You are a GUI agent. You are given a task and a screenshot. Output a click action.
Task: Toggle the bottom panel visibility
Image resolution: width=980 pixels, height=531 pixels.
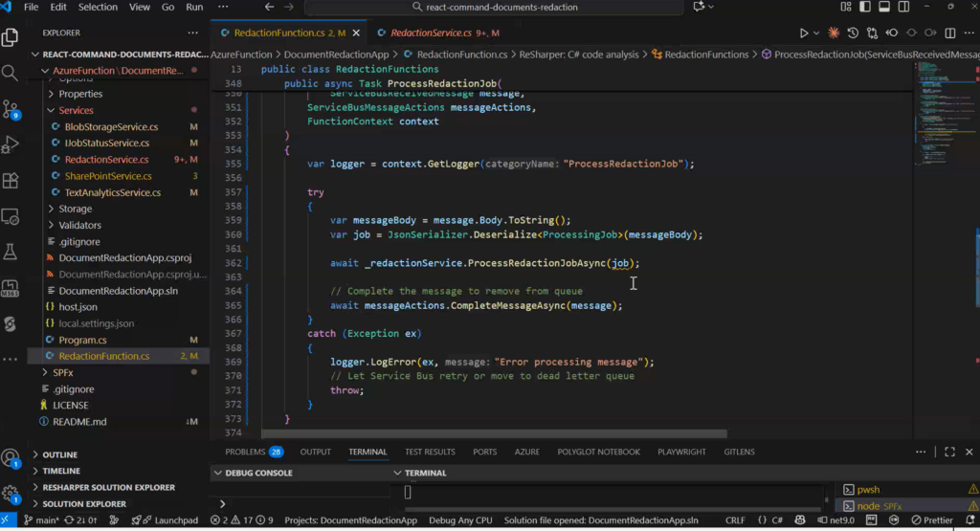[884, 8]
